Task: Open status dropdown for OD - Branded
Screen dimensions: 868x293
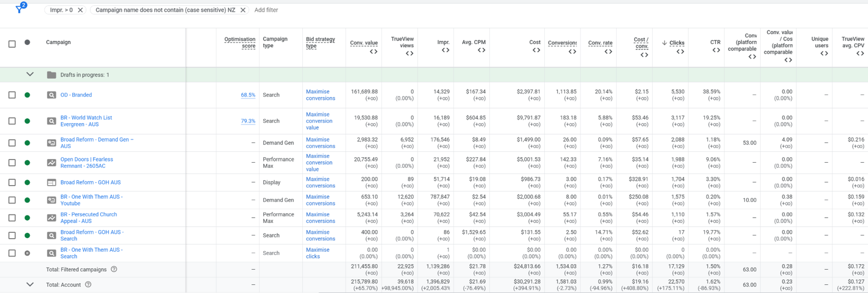Action: click(x=27, y=95)
